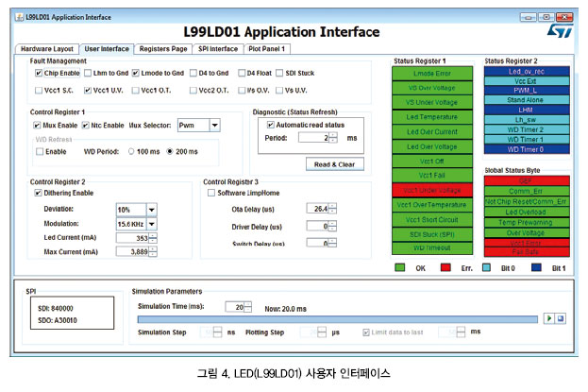Click the Led Temperature status indicator
The image size is (588, 392).
tap(432, 117)
